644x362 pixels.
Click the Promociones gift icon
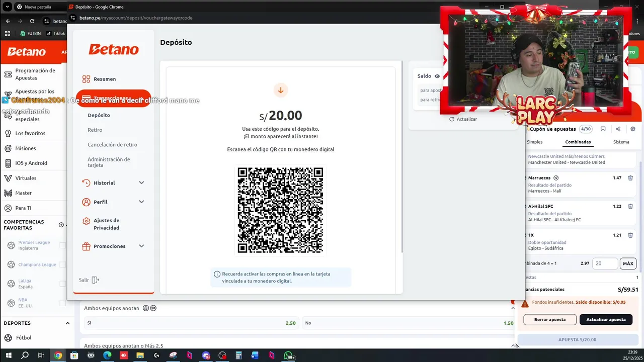[86, 246]
